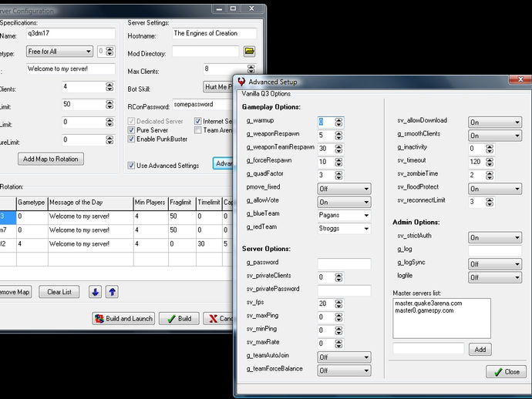
Task: Move selected map down with blue arrow
Action: point(96,292)
